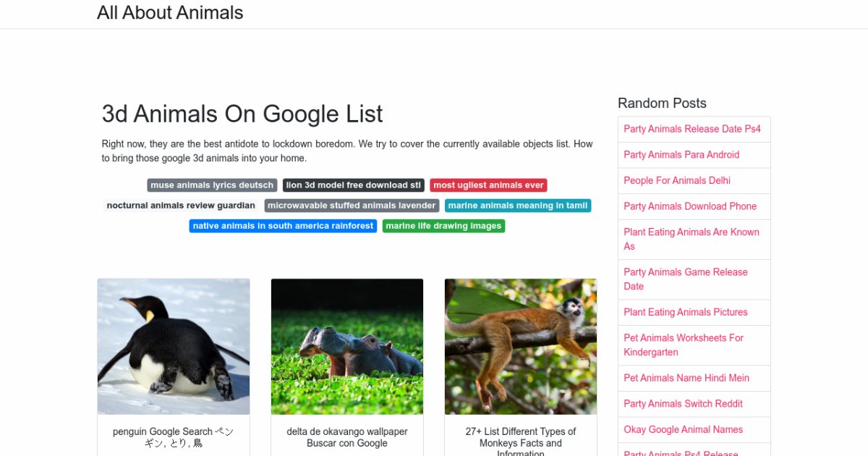Click 'marine life drawing images' green tag
This screenshot has height=456, width=868.
[x=443, y=226]
